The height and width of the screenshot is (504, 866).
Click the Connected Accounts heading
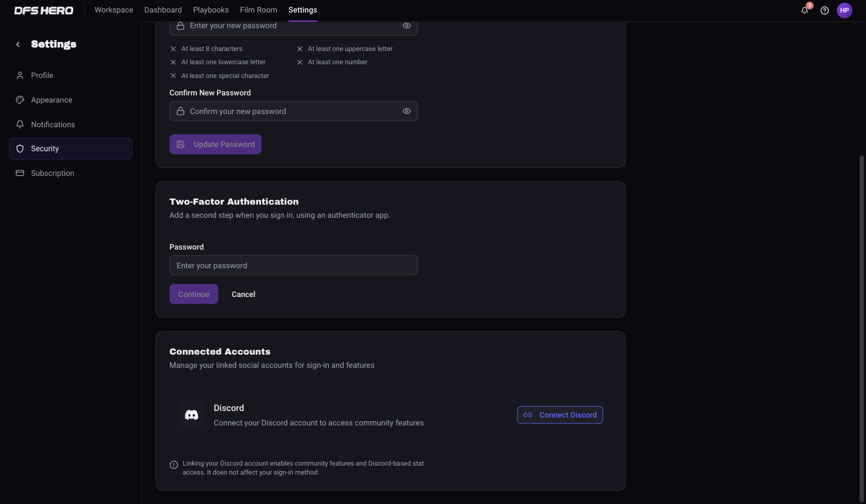tap(220, 352)
